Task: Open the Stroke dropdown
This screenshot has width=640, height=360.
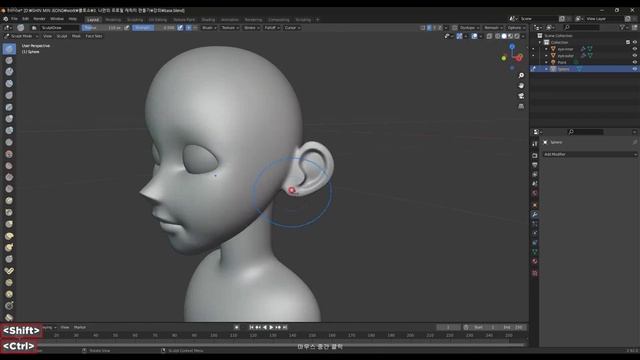Action: [x=251, y=28]
